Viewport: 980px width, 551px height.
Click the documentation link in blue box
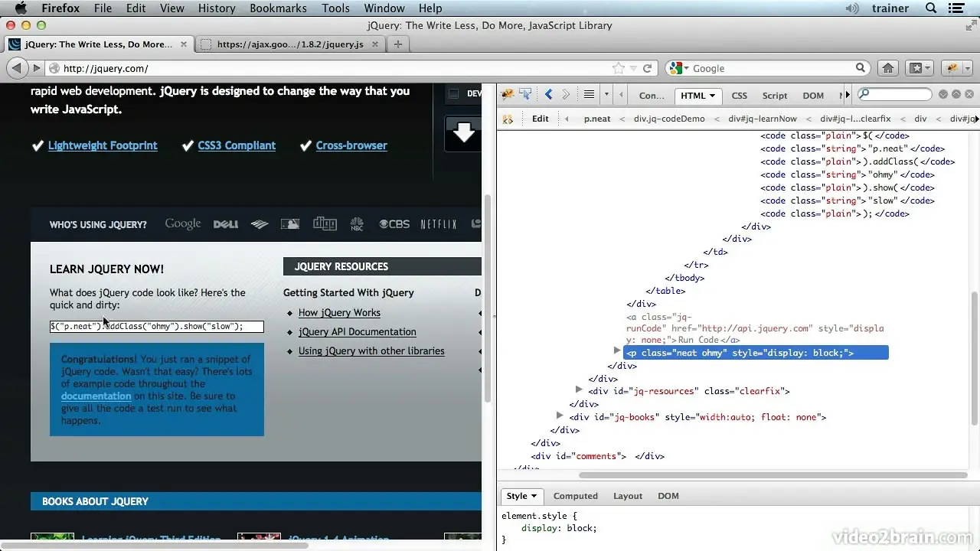click(96, 396)
